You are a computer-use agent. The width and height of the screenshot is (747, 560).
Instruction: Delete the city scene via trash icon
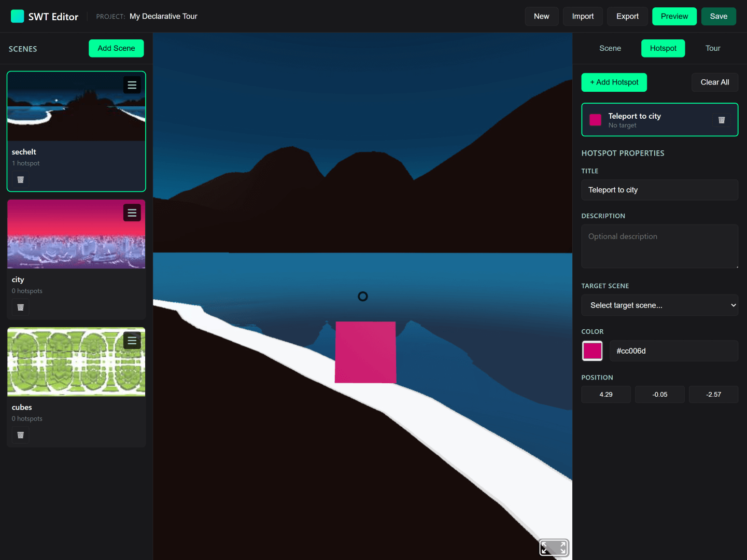[x=21, y=307]
